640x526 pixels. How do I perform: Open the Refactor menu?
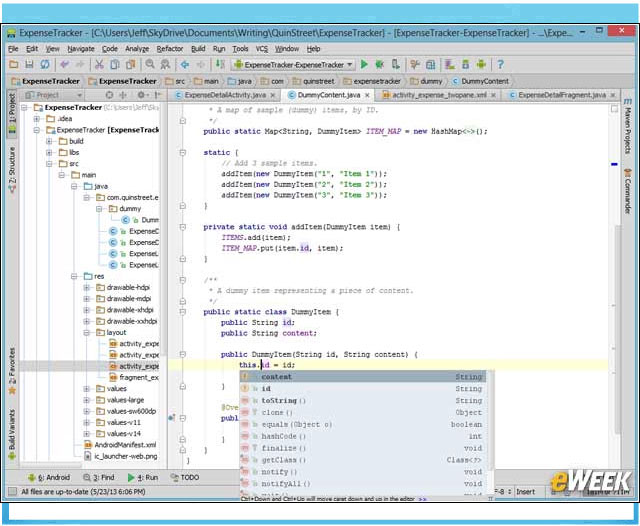pos(169,49)
